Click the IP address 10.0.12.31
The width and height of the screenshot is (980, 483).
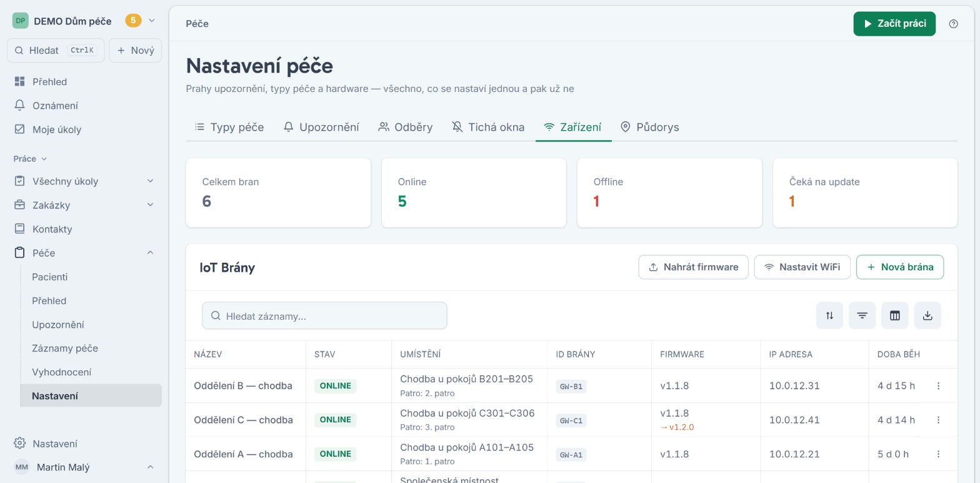pos(794,386)
